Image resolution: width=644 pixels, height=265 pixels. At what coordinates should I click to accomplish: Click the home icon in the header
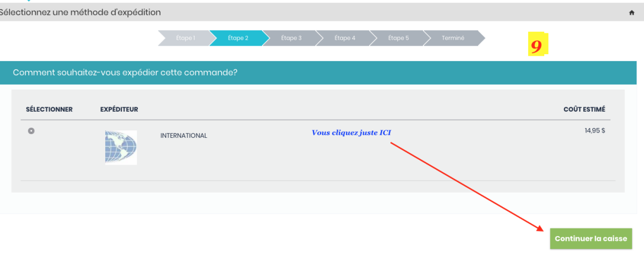point(632,12)
